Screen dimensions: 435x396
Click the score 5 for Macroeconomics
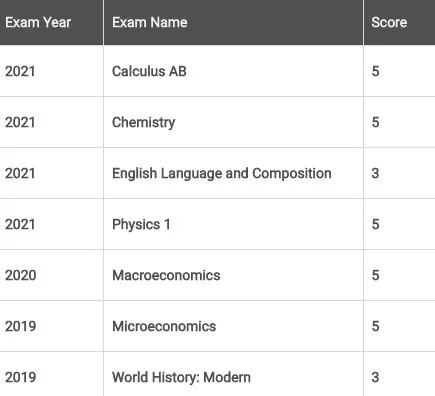(x=375, y=275)
